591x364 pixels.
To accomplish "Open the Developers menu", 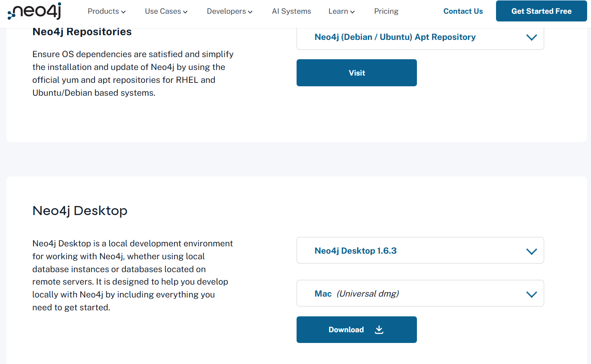I will (227, 11).
